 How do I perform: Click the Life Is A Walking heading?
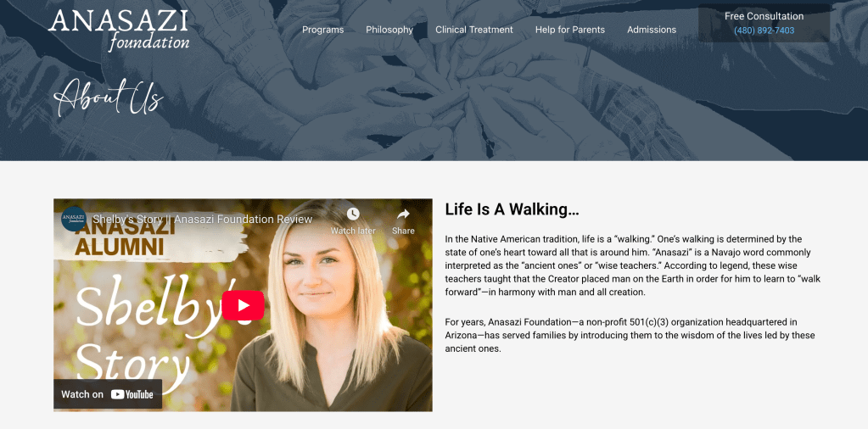point(512,209)
